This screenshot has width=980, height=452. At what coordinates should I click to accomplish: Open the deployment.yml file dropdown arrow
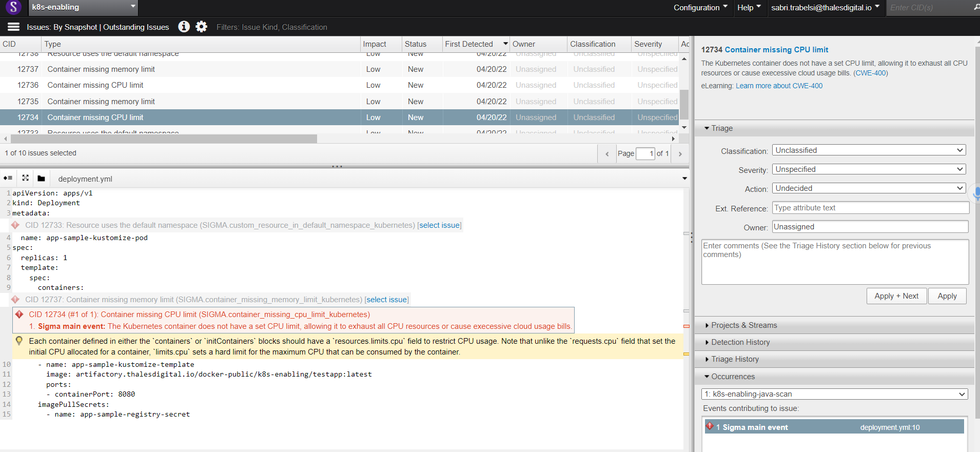pos(684,179)
